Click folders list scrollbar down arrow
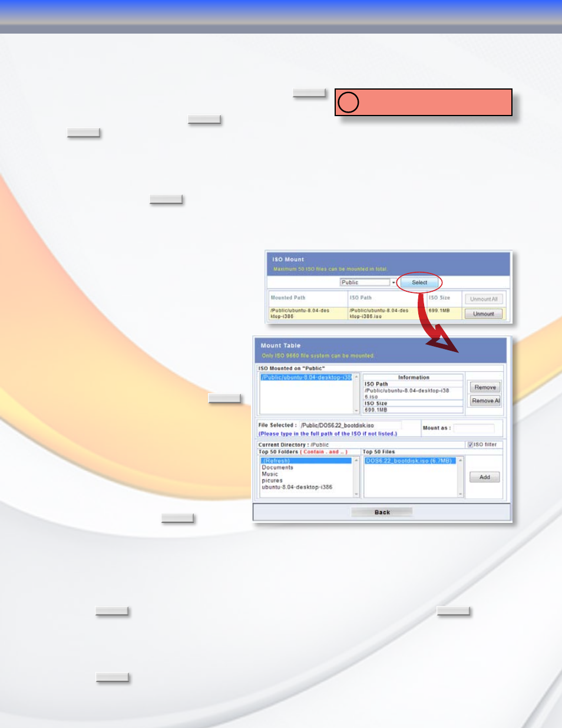Viewport: 562px width, 728px height. click(x=356, y=493)
